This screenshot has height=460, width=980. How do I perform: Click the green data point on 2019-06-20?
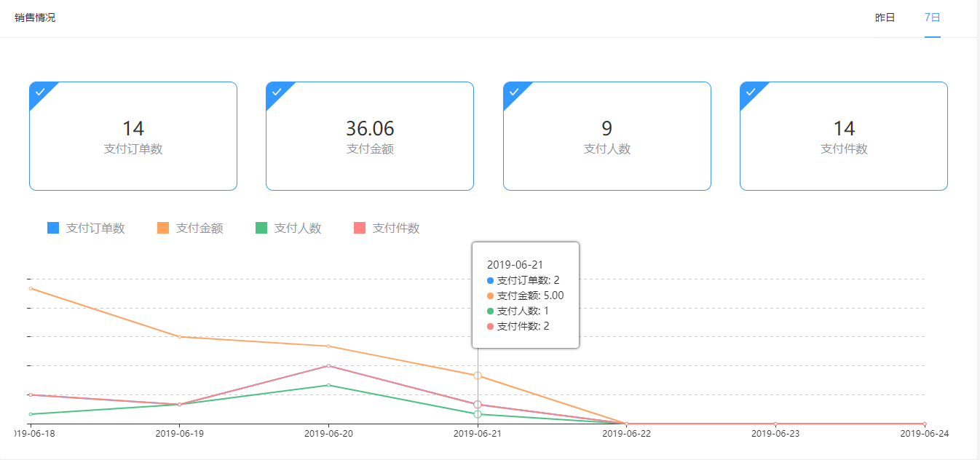[328, 385]
